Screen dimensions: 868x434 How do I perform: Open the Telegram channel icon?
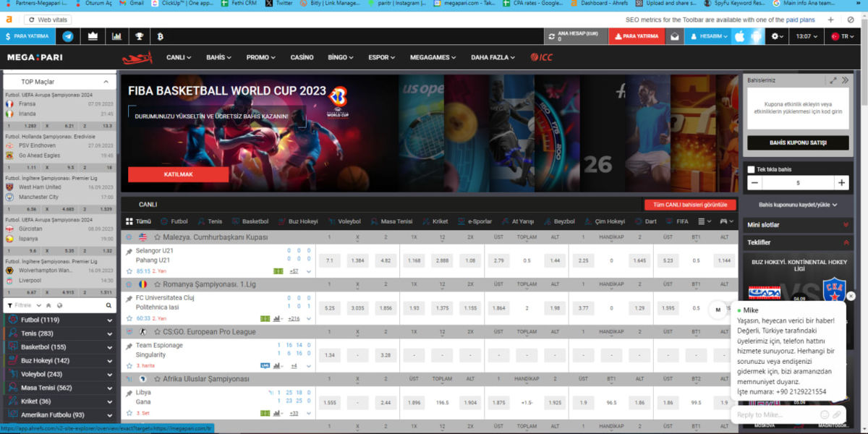tap(68, 36)
